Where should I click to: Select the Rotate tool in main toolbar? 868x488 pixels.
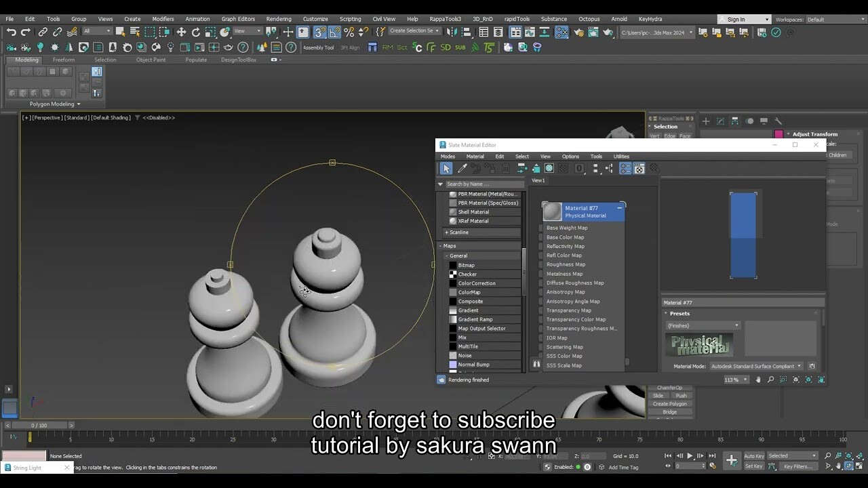pyautogui.click(x=195, y=32)
